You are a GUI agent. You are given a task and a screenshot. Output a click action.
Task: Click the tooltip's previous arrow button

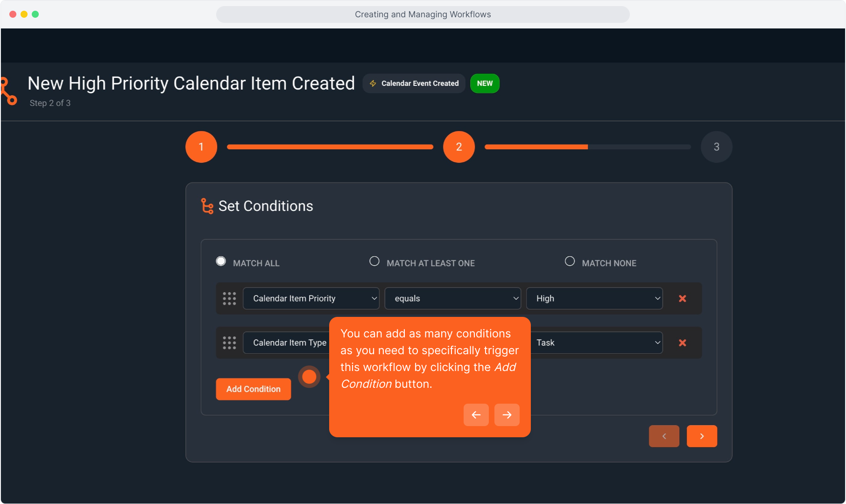(476, 415)
